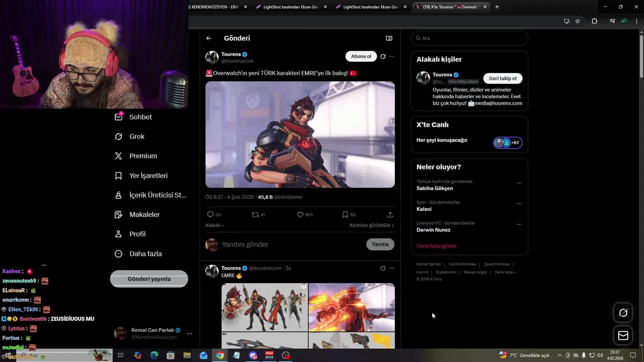644x362 pixels.
Task: Open options on the EMRE reply post
Action: point(392,268)
